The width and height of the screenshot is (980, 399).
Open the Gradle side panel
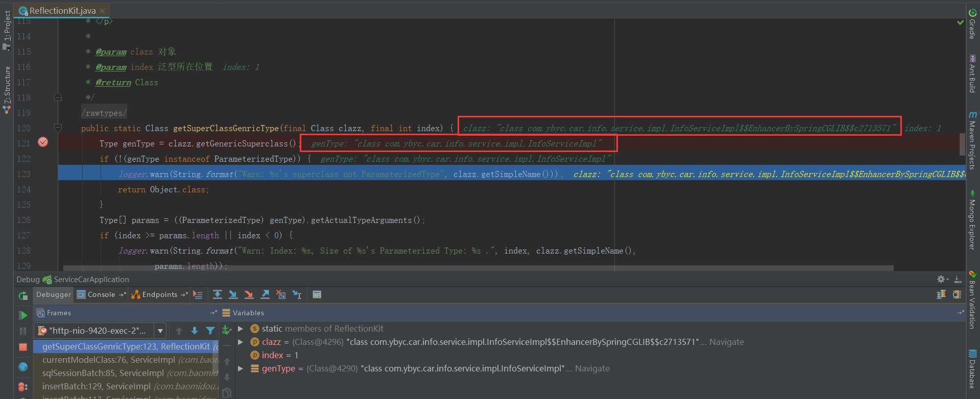972,24
